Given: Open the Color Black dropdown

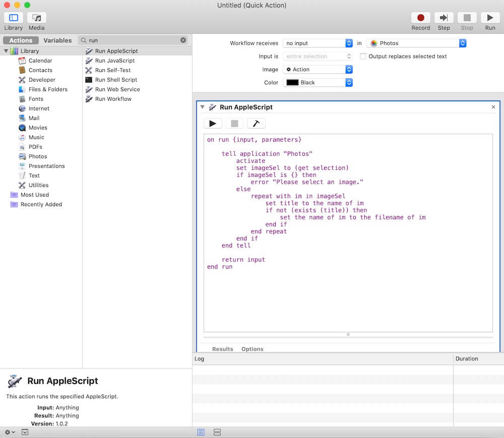Looking at the screenshot, I should (318, 83).
